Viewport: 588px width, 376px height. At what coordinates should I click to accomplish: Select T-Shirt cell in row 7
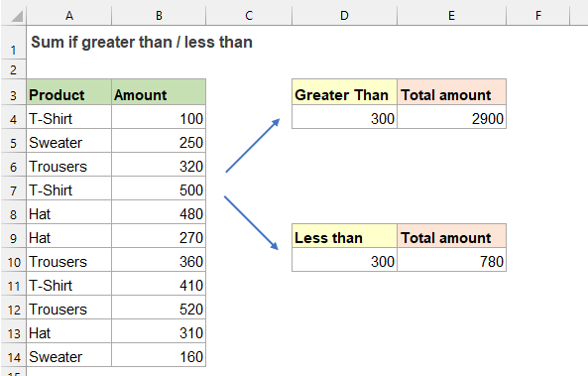[x=69, y=188]
